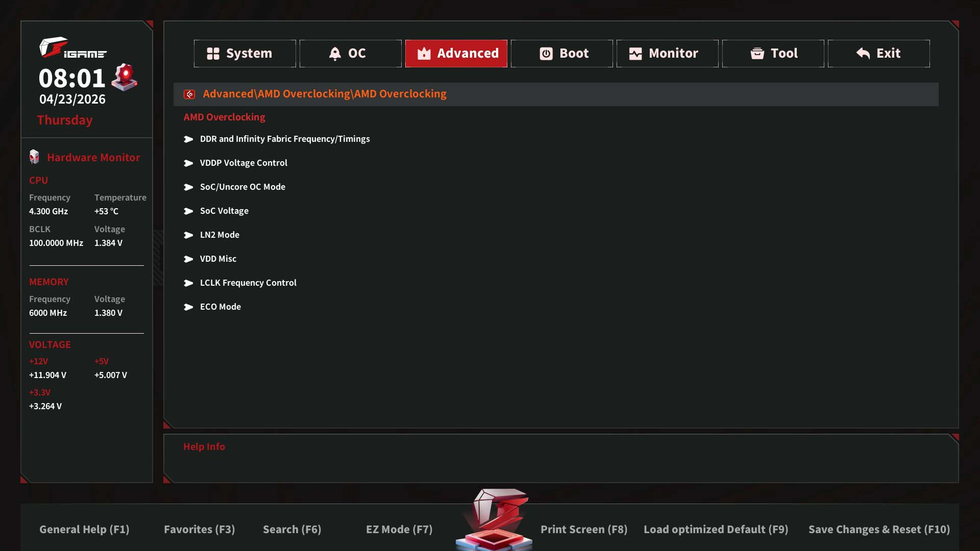Image resolution: width=980 pixels, height=551 pixels.
Task: Click the Tool tab toolbox icon
Action: click(757, 54)
